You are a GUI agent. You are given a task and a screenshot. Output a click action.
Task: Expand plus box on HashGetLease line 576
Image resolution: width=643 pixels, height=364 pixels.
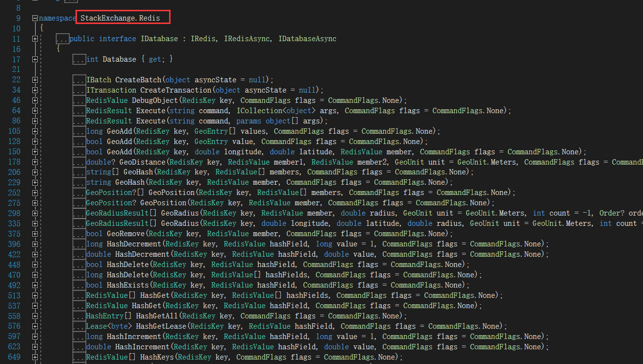(35, 327)
